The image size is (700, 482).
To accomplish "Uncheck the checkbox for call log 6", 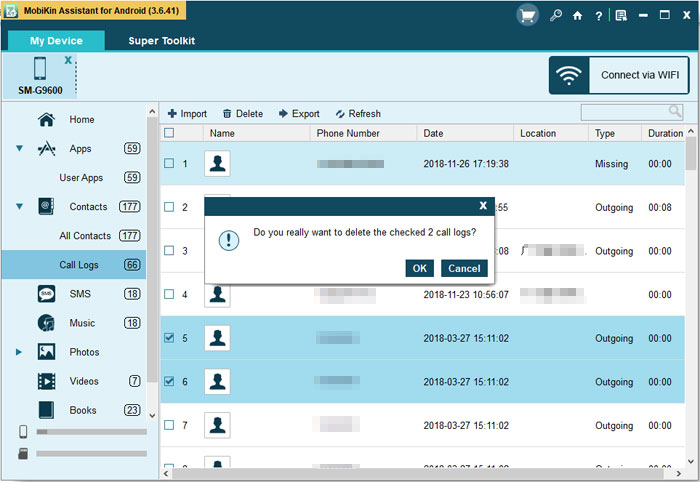I will [169, 382].
